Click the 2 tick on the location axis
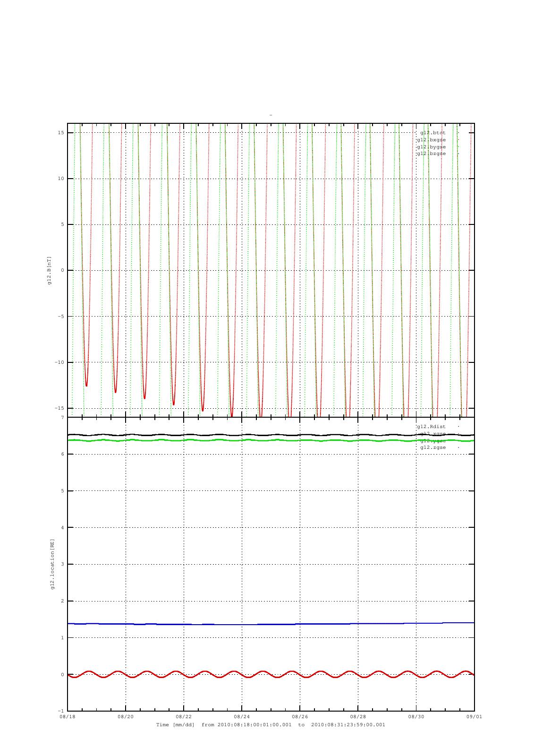This screenshot has width=534, height=756. (x=62, y=601)
